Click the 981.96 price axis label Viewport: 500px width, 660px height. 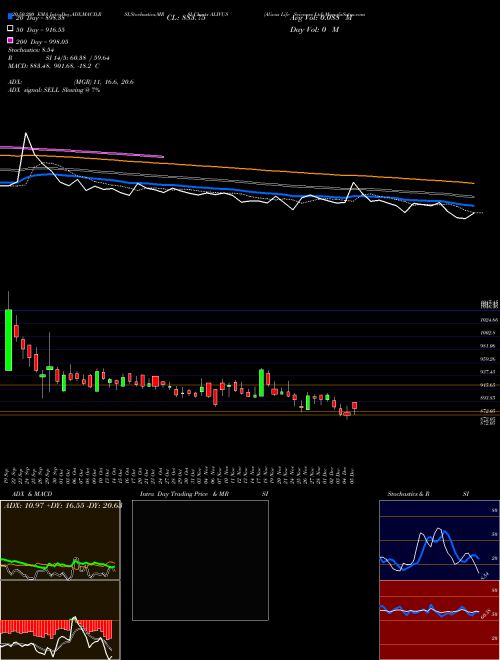[x=489, y=346]
